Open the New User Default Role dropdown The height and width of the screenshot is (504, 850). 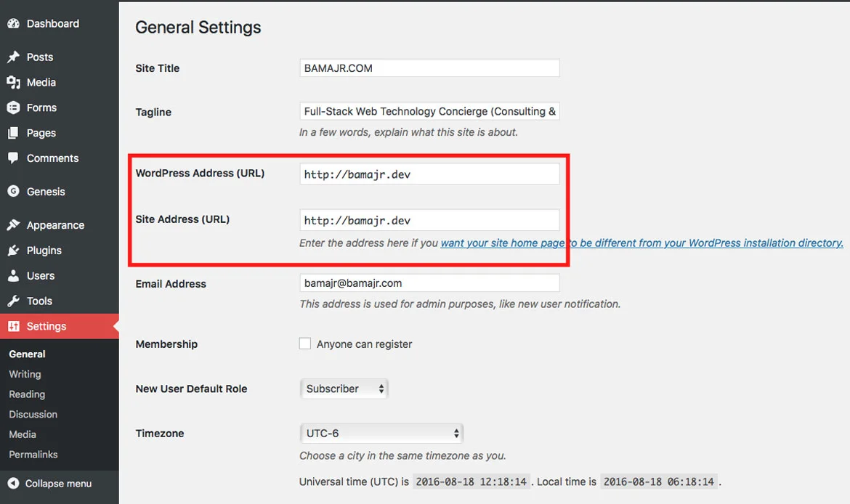[344, 389]
